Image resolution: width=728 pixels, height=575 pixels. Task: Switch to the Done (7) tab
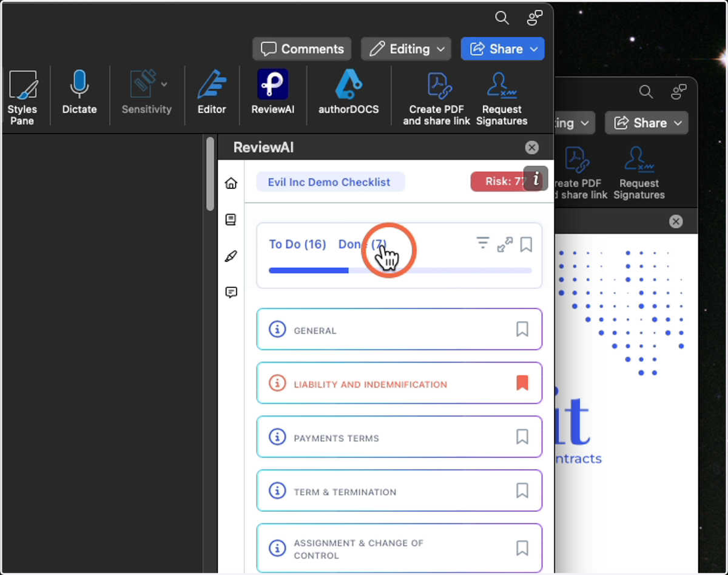pos(362,244)
